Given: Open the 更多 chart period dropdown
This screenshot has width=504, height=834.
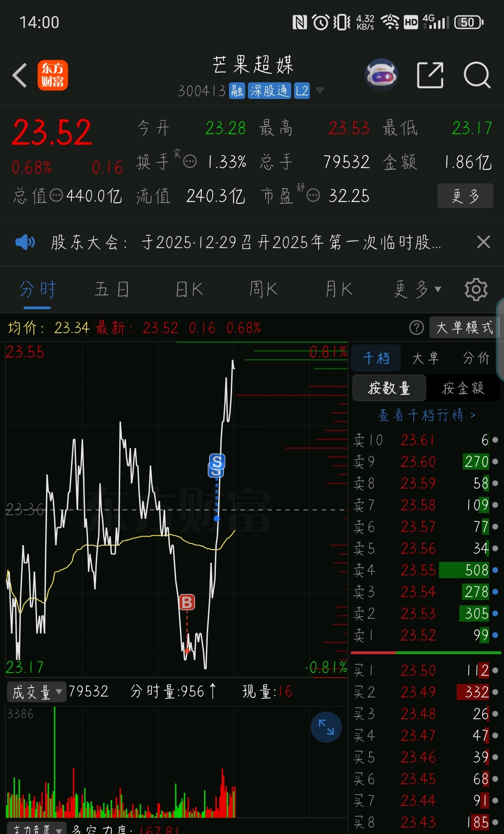Looking at the screenshot, I should (x=417, y=289).
